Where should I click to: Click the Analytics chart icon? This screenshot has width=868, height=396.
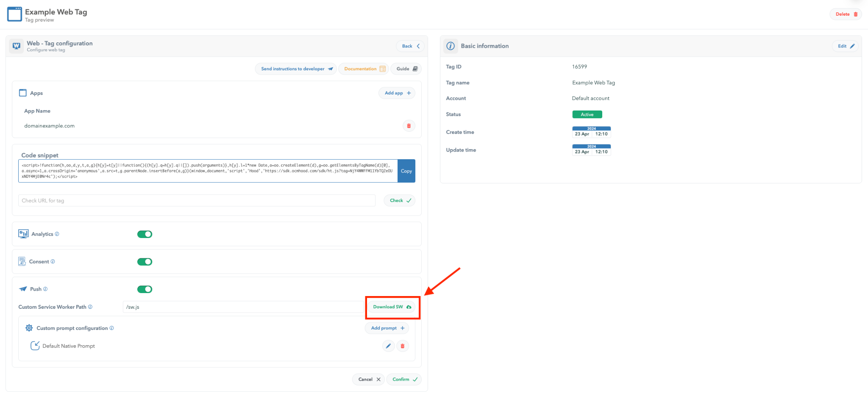click(23, 234)
